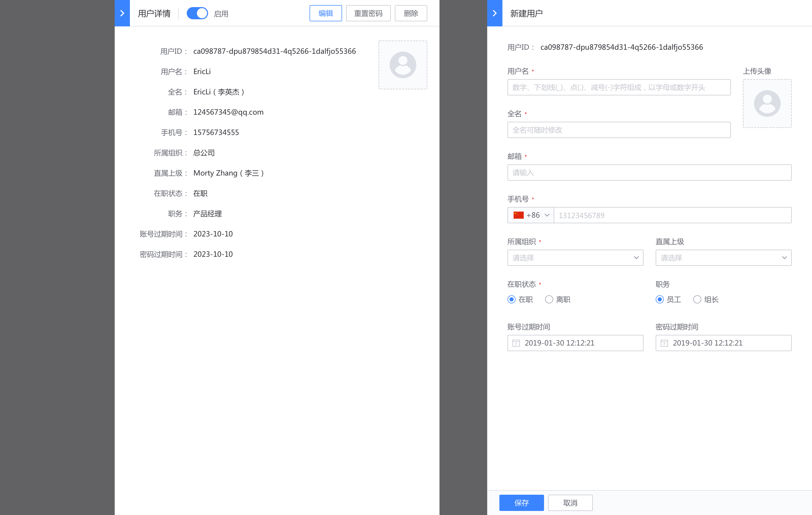
Task: Click the 新建用户 panel title
Action: point(526,13)
